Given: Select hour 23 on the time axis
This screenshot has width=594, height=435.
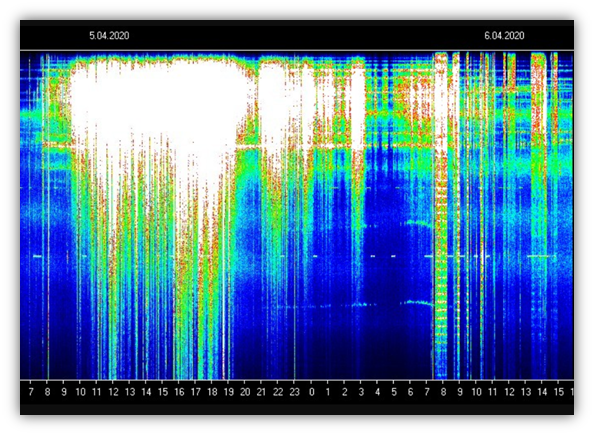Looking at the screenshot, I should 294,392.
